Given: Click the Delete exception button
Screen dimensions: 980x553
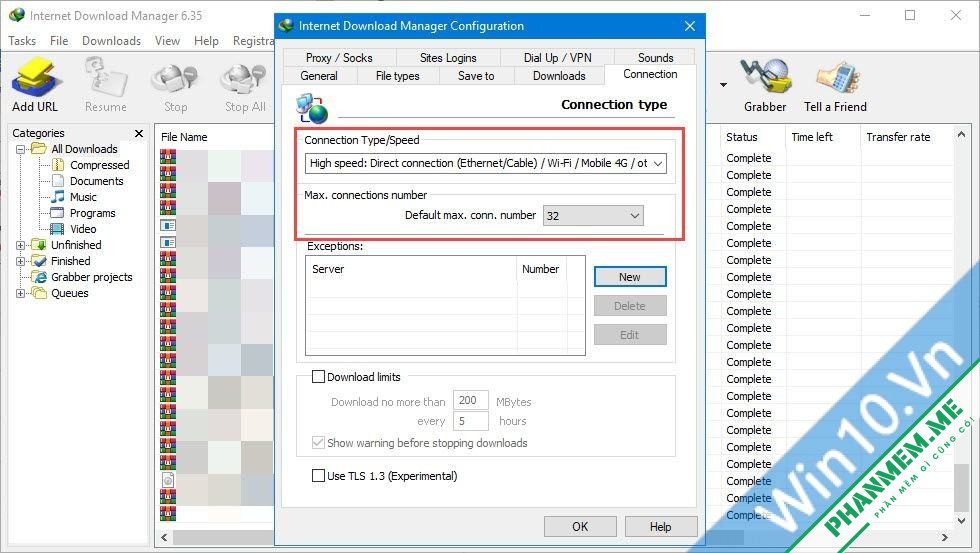Looking at the screenshot, I should pyautogui.click(x=630, y=306).
